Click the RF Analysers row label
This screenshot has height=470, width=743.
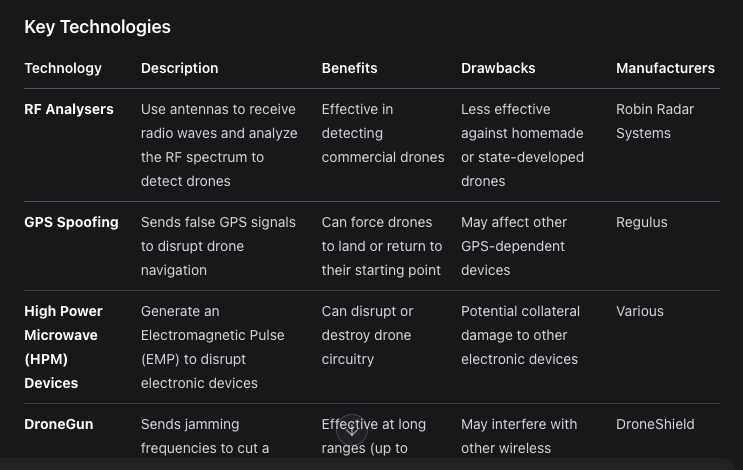pyautogui.click(x=69, y=109)
